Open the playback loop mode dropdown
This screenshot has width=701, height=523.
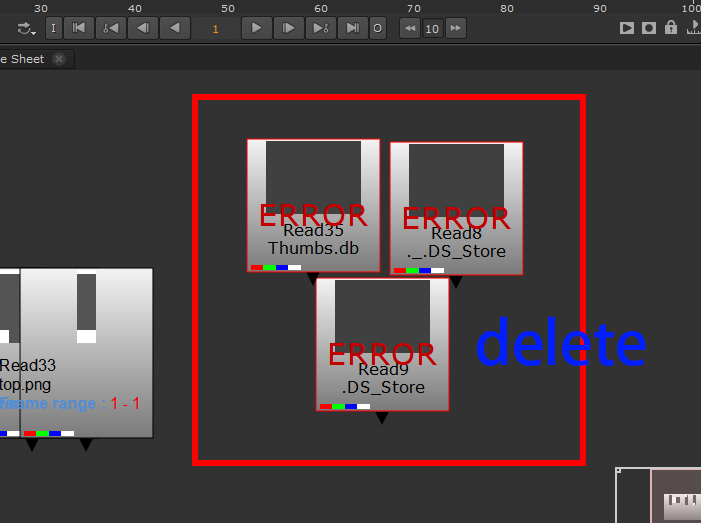click(x=26, y=28)
